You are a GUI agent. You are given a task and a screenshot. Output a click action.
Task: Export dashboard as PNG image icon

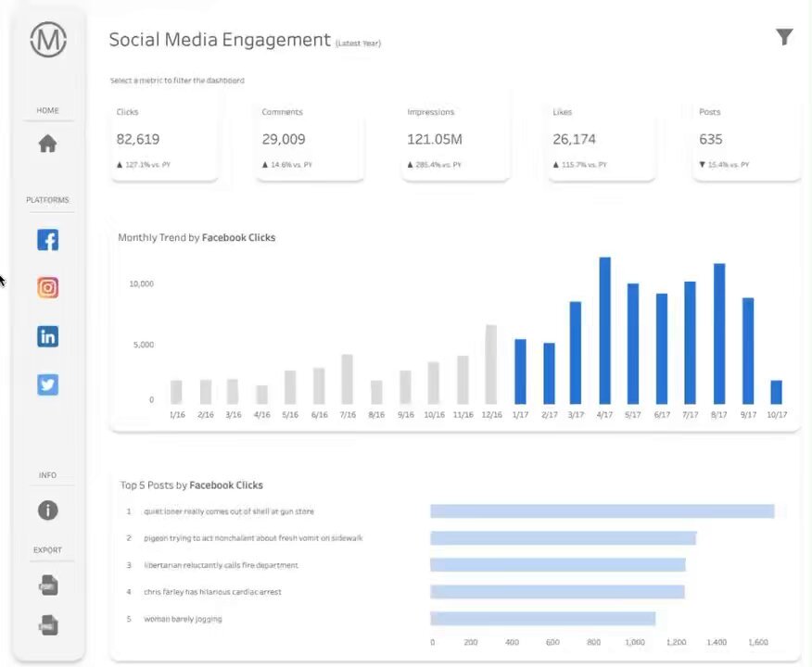(x=48, y=625)
